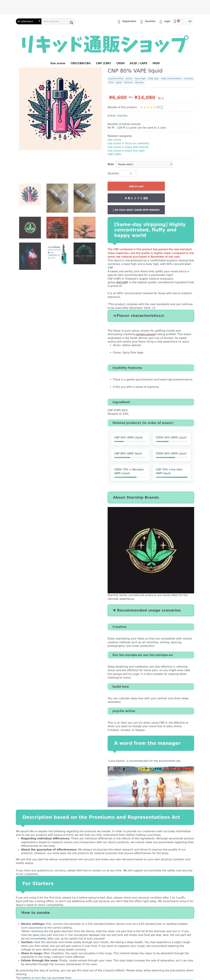Image resolution: width=210 pixels, height=980 pixels.
Task: Click the search magnifier icon
Action: pos(71,22)
